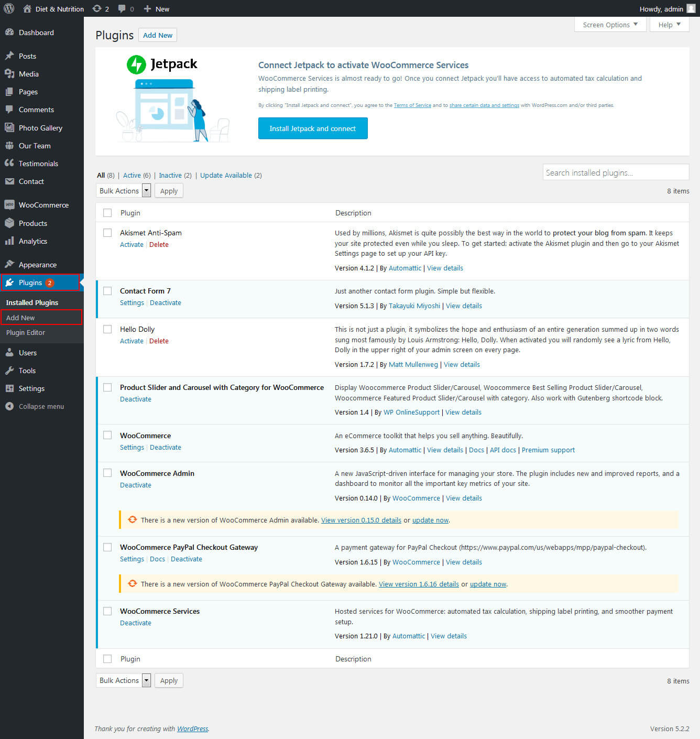Delete the Hello Dolly plugin
The height and width of the screenshot is (739, 700).
[x=159, y=341]
